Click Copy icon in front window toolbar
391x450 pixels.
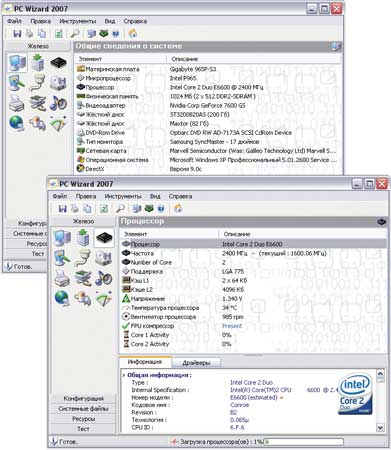click(87, 209)
